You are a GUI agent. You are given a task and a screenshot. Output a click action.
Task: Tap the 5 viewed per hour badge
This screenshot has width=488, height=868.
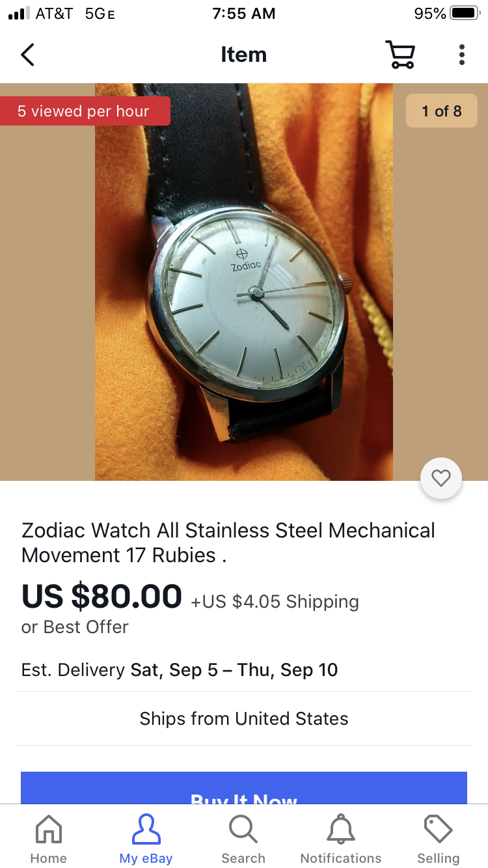(84, 111)
